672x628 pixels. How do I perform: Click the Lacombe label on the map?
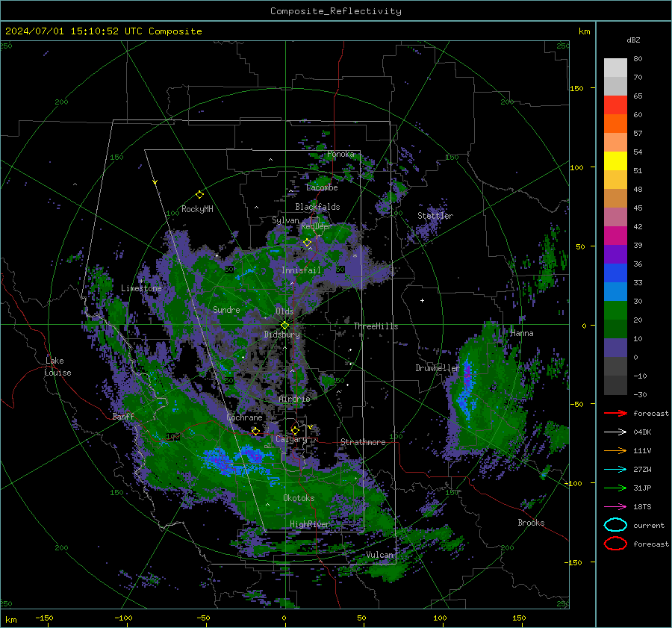coord(322,187)
